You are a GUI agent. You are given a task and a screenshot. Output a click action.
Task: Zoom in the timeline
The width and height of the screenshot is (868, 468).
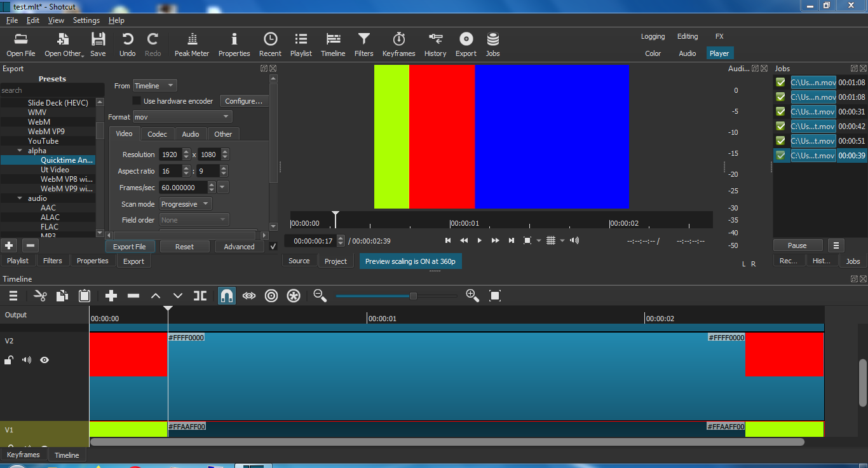472,296
